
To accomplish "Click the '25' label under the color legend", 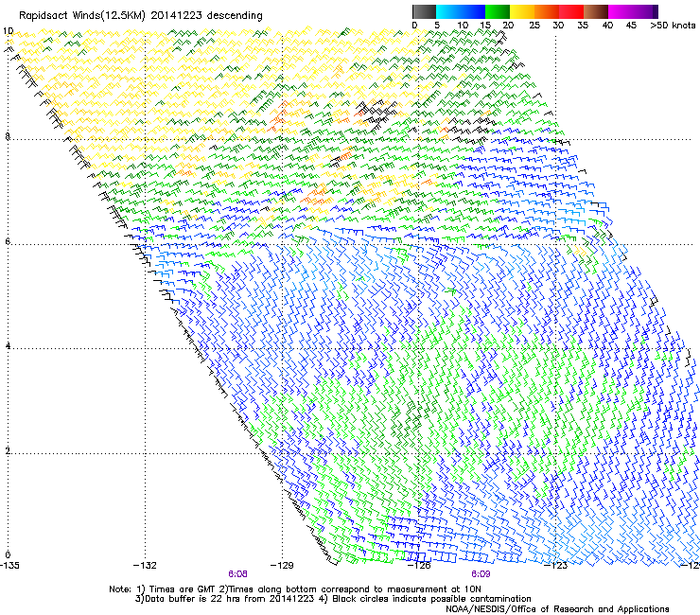I will click(x=534, y=26).
